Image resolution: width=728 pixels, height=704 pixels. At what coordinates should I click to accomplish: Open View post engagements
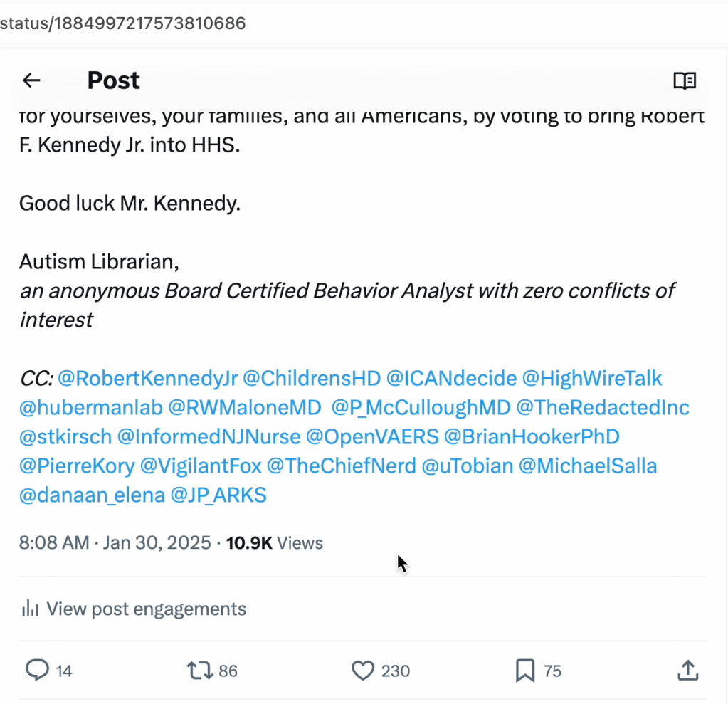point(146,609)
